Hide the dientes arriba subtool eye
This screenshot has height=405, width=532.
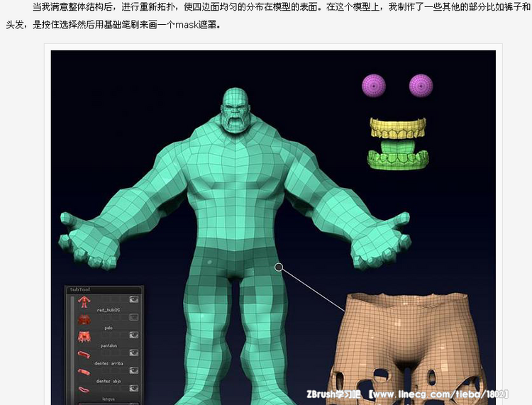[x=134, y=353]
